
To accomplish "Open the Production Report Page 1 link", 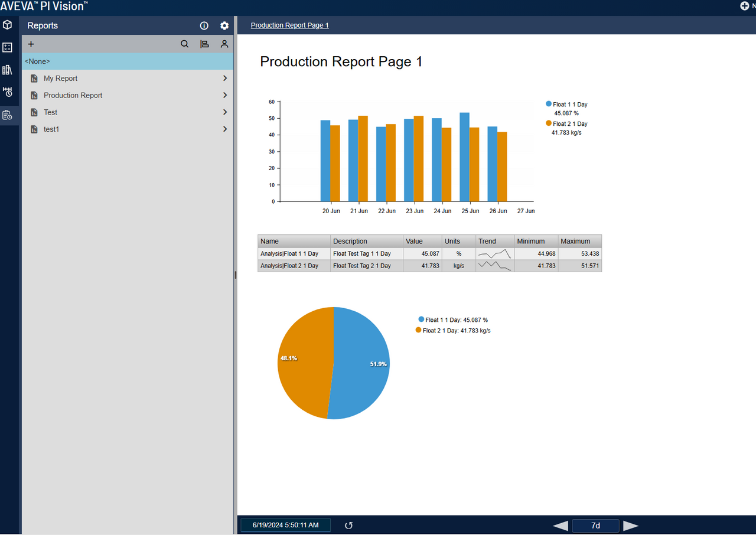I will click(289, 25).
